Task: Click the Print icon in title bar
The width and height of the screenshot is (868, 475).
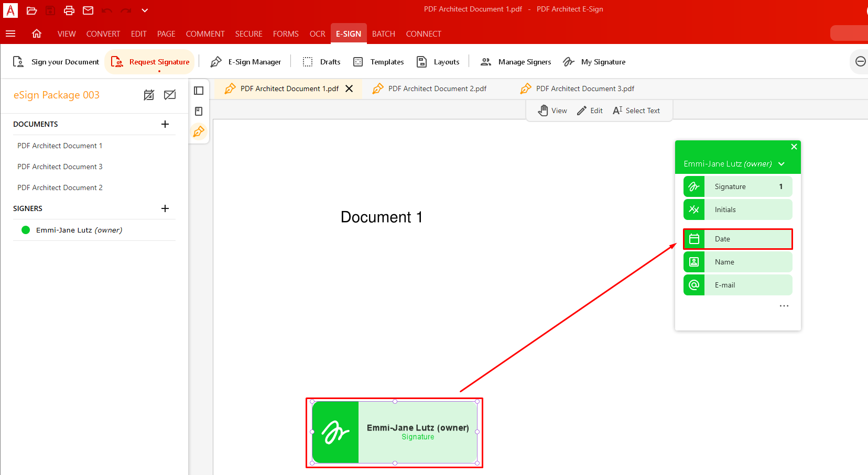Action: (69, 10)
